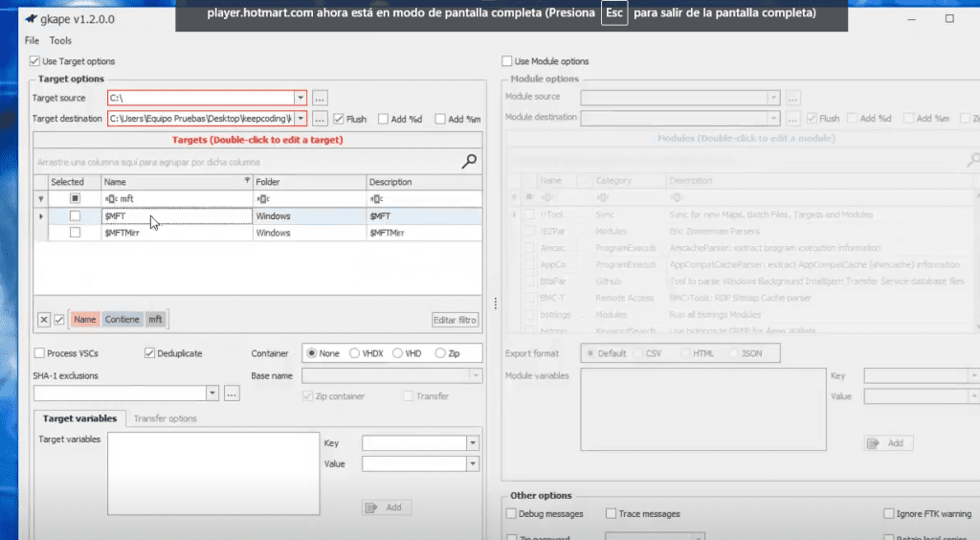Enable Ignore FTK warning checkbox
This screenshot has width=980, height=540.
[x=889, y=514]
